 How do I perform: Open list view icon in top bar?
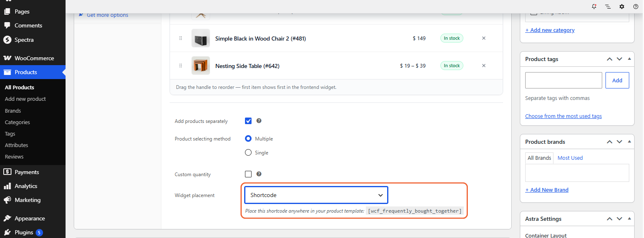click(x=608, y=7)
